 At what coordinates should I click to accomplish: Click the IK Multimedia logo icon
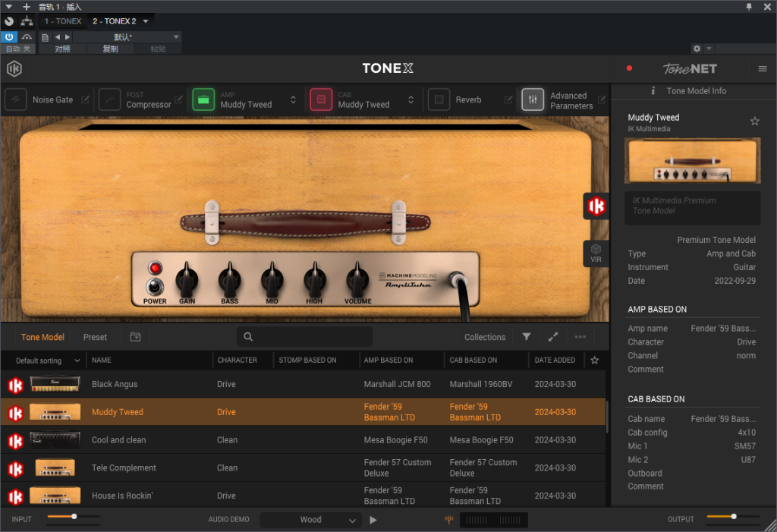click(x=14, y=68)
